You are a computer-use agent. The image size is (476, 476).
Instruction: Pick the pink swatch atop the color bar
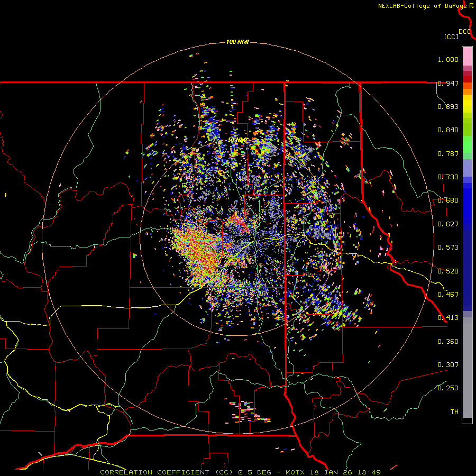(467, 57)
